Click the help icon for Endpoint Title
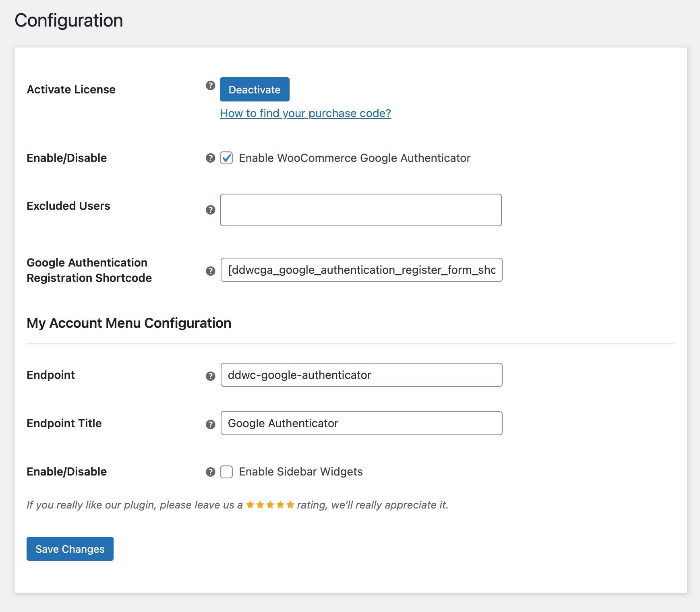Image resolution: width=700 pixels, height=612 pixels. point(210,424)
